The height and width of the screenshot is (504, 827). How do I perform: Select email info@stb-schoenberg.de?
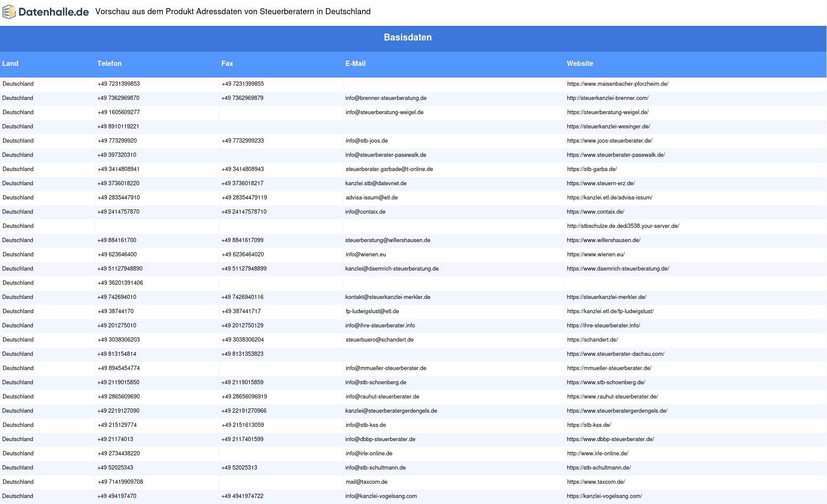[376, 383]
